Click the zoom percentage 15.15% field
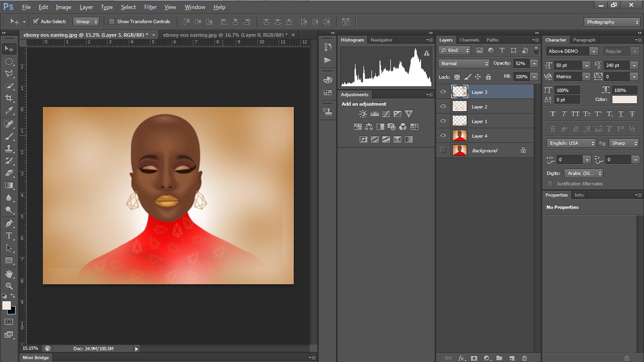This screenshot has height=362, width=644. coord(30,348)
